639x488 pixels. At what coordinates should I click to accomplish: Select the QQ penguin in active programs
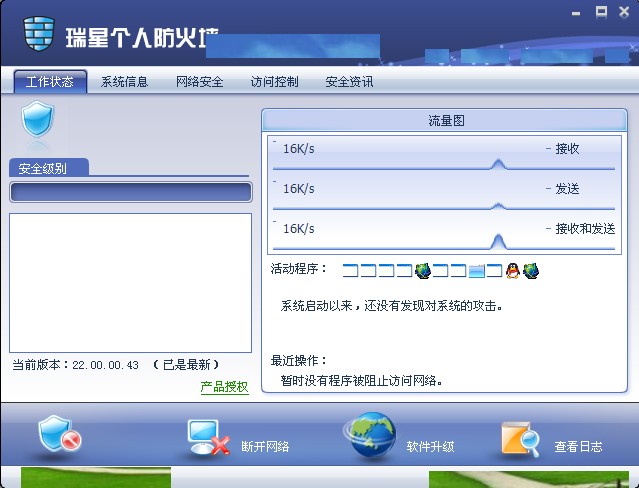point(513,270)
